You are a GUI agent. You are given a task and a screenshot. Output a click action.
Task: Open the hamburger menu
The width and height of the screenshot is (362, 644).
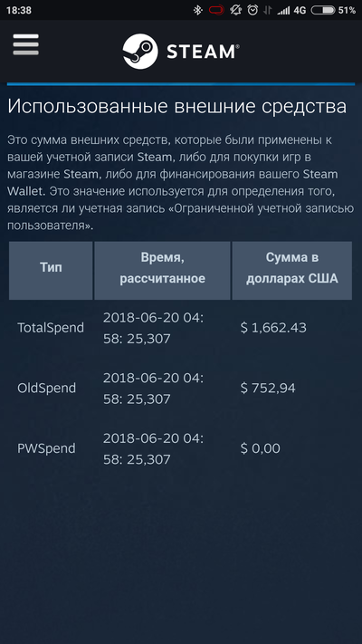[25, 44]
